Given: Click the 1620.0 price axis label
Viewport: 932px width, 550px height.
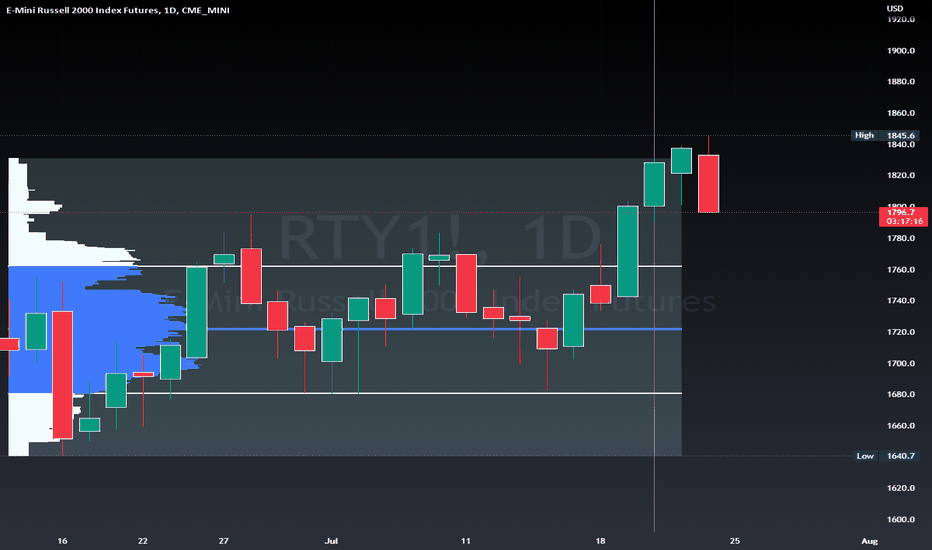Looking at the screenshot, I should coord(900,488).
